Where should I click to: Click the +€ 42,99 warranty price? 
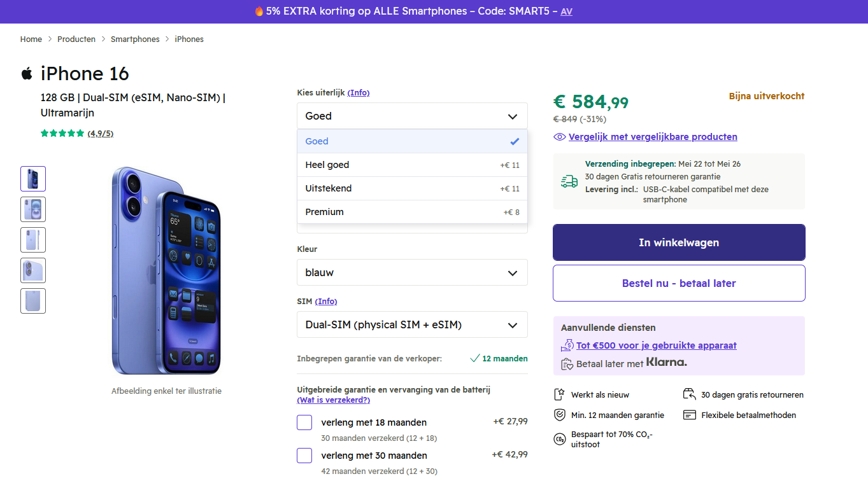click(x=510, y=454)
